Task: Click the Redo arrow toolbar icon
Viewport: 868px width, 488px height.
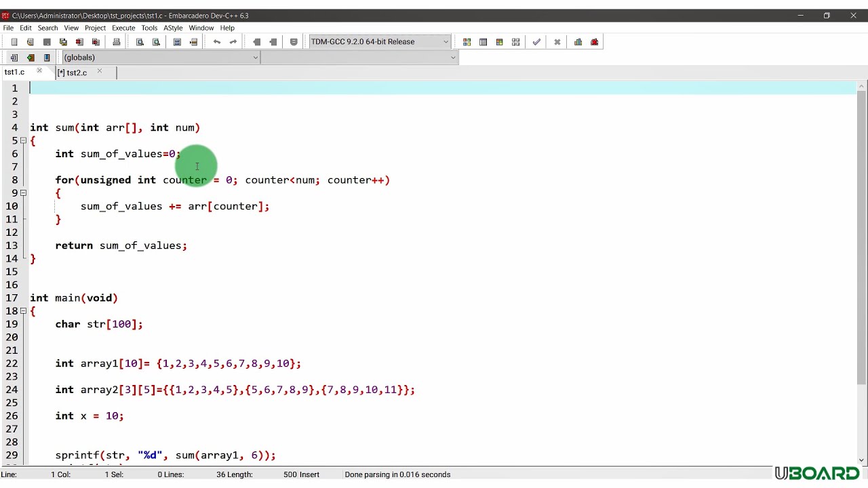Action: [233, 42]
